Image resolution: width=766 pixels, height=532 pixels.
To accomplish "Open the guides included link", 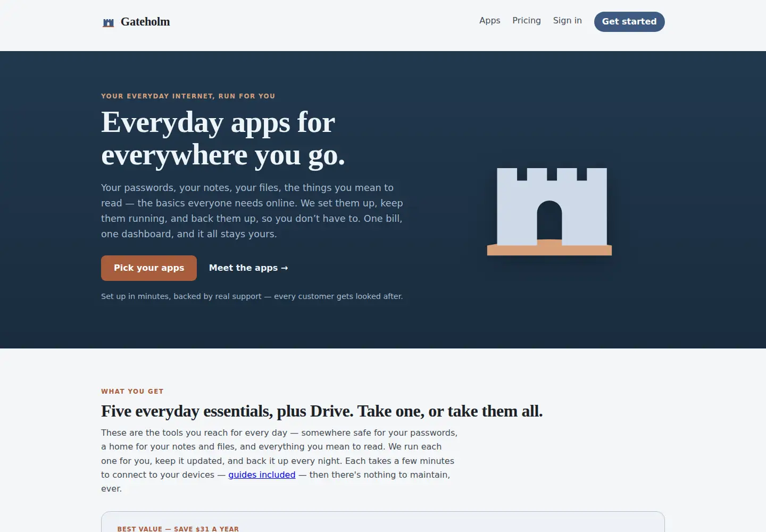I will (x=262, y=475).
